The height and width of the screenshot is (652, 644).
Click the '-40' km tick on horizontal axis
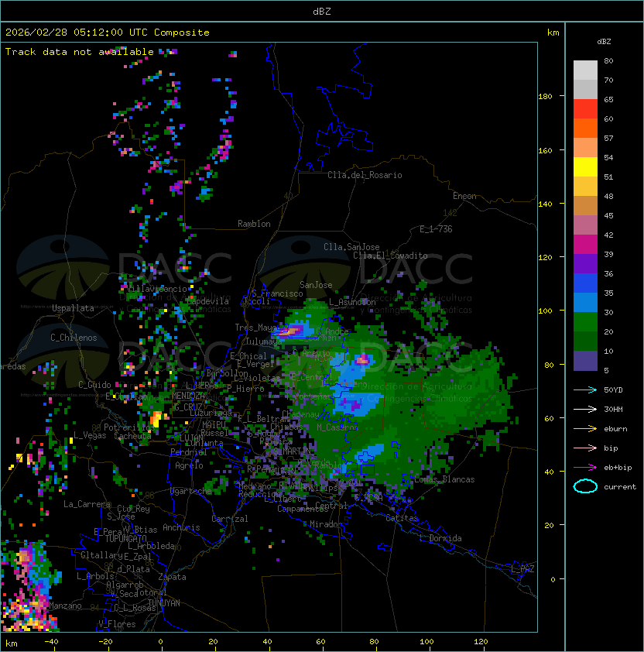pyautogui.click(x=51, y=642)
